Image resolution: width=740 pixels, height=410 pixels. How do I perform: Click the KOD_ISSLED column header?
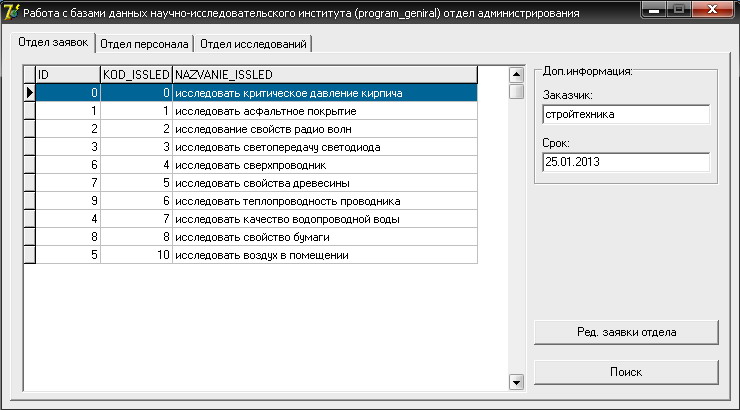[x=136, y=75]
